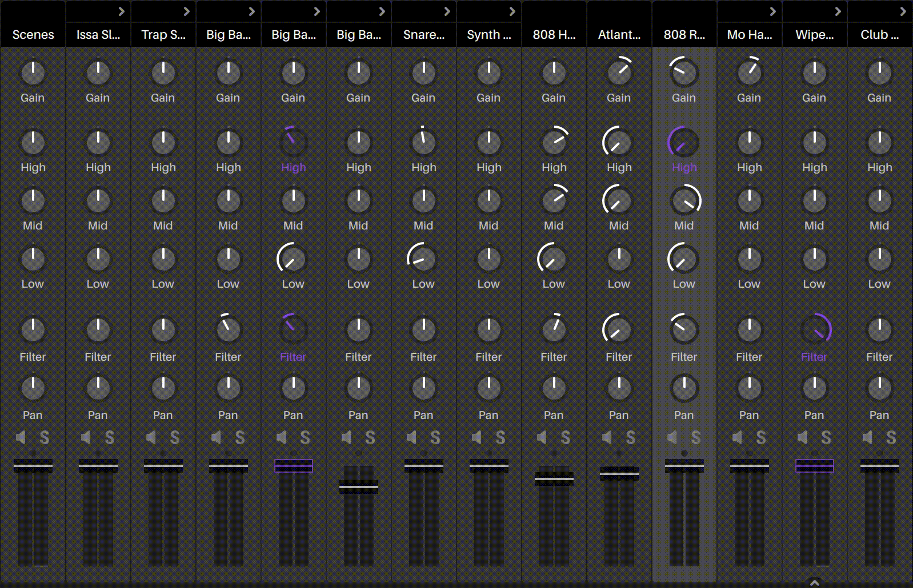Screen dimensions: 913x588
Task: Mute the Mo Ha... channel
Action: coord(738,438)
